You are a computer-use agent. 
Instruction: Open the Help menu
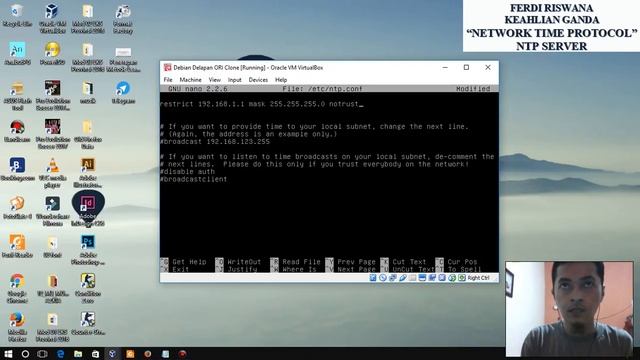point(281,80)
